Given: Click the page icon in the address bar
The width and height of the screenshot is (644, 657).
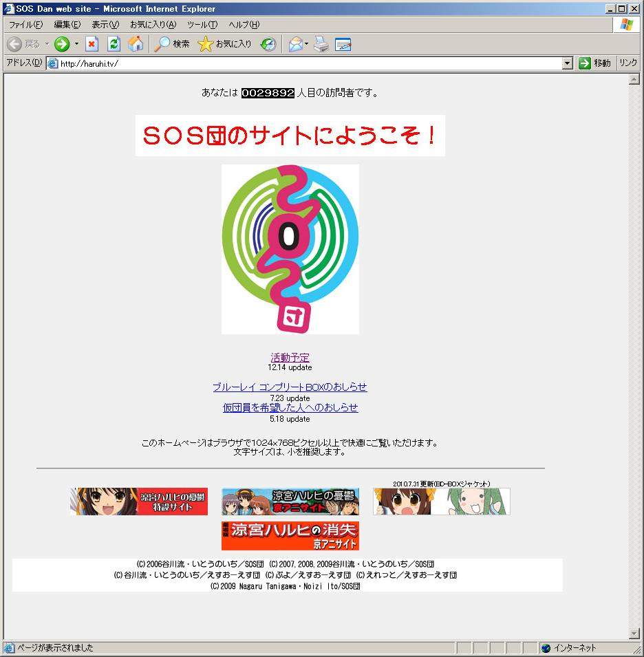Looking at the screenshot, I should pos(52,64).
